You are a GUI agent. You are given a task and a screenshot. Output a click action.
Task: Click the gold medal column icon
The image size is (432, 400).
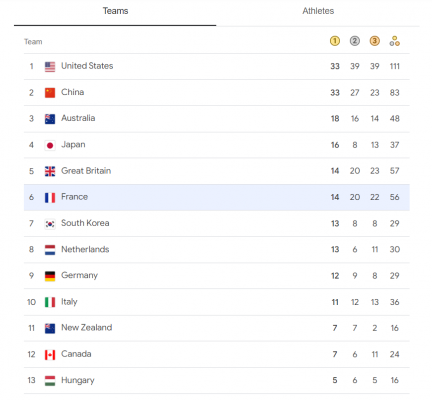tap(335, 41)
